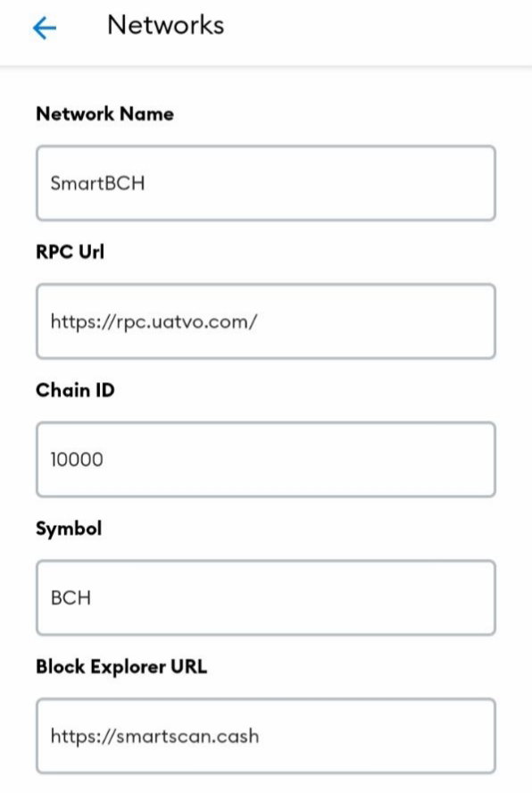
Task: Focus the Chain ID input box
Action: coord(266,459)
